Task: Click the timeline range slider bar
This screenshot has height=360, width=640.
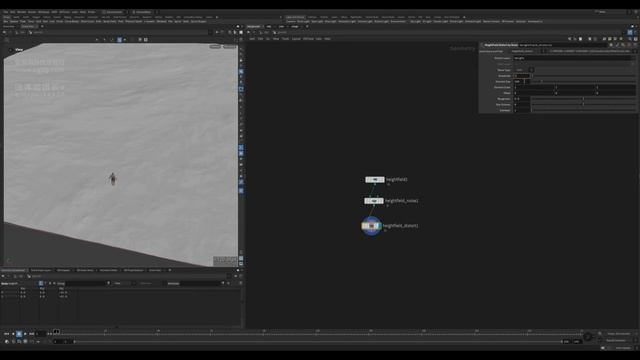Action: coord(318,342)
